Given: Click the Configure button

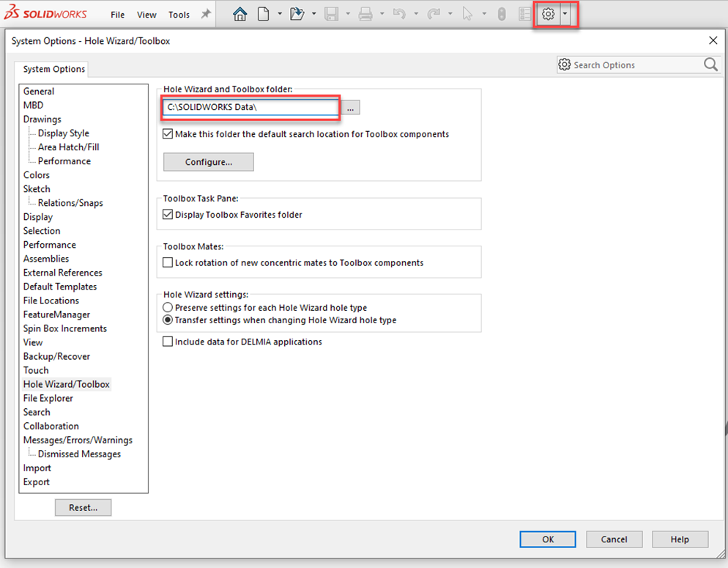Looking at the screenshot, I should [208, 162].
